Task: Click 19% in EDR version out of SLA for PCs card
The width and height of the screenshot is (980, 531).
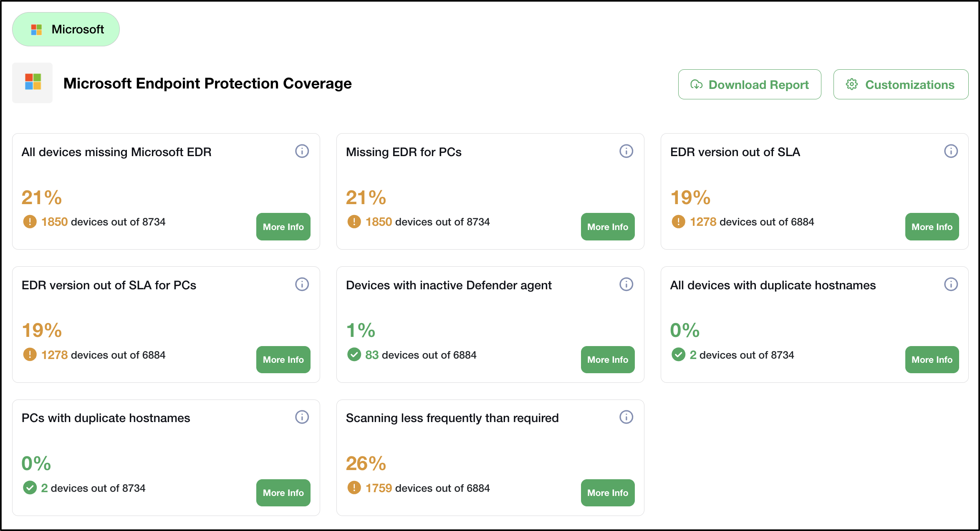Action: (42, 330)
